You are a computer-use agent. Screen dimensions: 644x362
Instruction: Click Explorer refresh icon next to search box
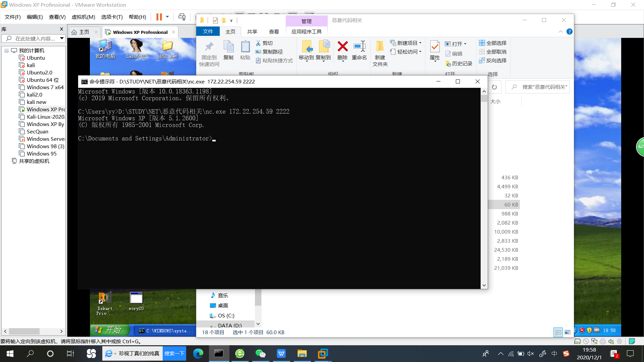[x=494, y=87]
